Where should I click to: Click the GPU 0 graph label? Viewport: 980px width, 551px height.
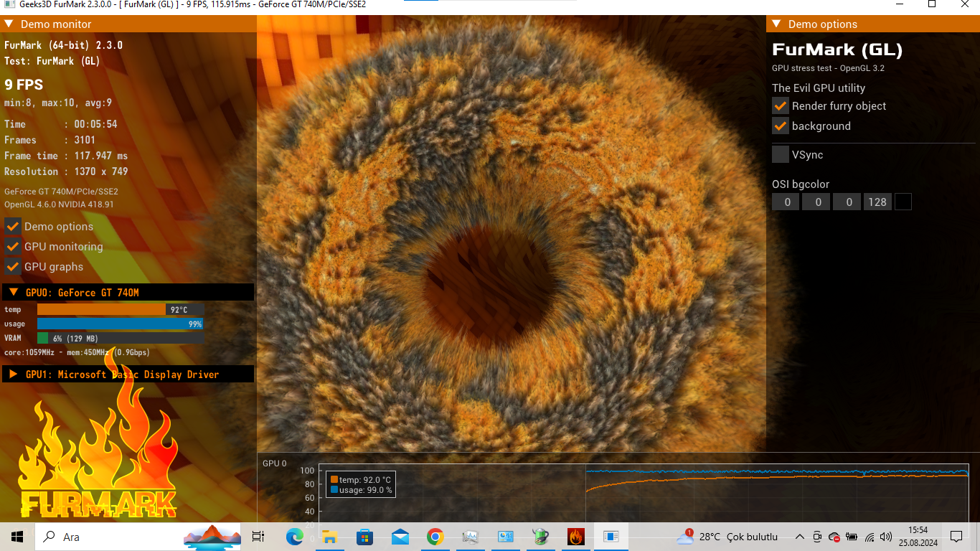pyautogui.click(x=274, y=463)
